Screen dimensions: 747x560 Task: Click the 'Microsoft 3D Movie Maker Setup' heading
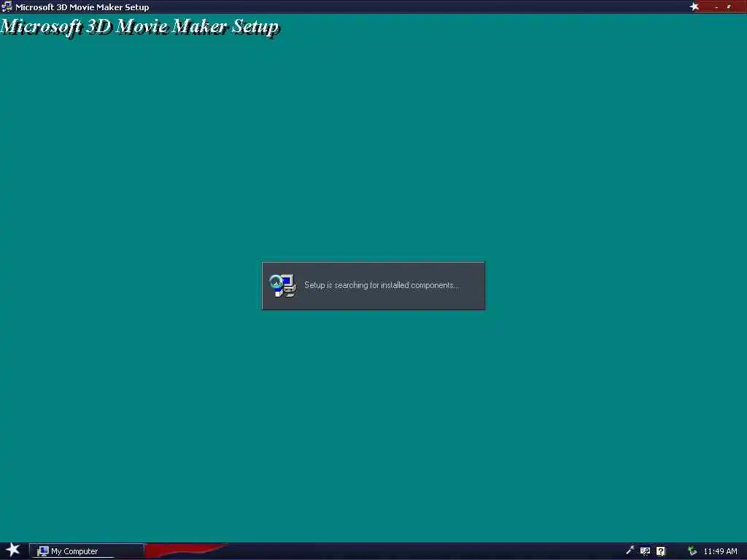139,27
